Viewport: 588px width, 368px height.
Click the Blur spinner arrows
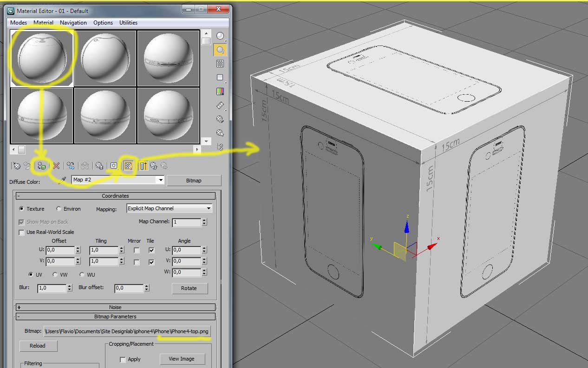pos(70,288)
